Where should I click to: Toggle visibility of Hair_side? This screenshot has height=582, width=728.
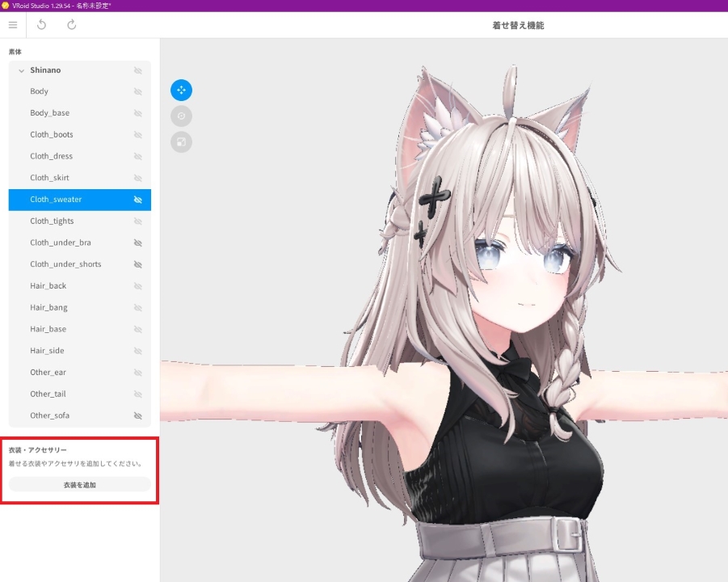(138, 351)
